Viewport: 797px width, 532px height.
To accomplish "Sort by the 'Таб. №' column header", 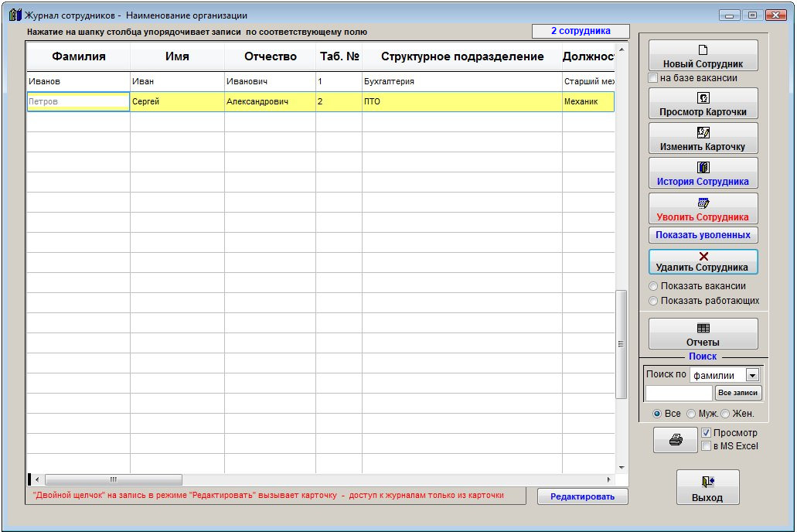I will click(339, 56).
